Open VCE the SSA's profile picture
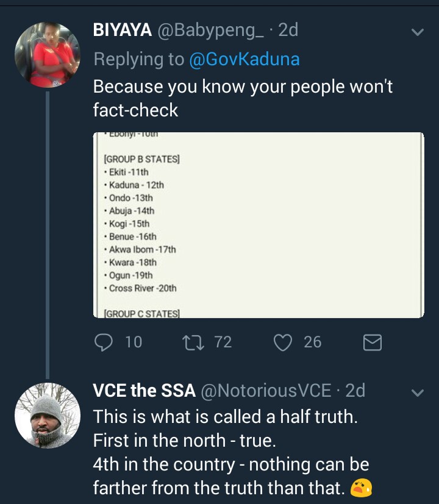The height and width of the screenshot is (504, 439). click(x=48, y=415)
